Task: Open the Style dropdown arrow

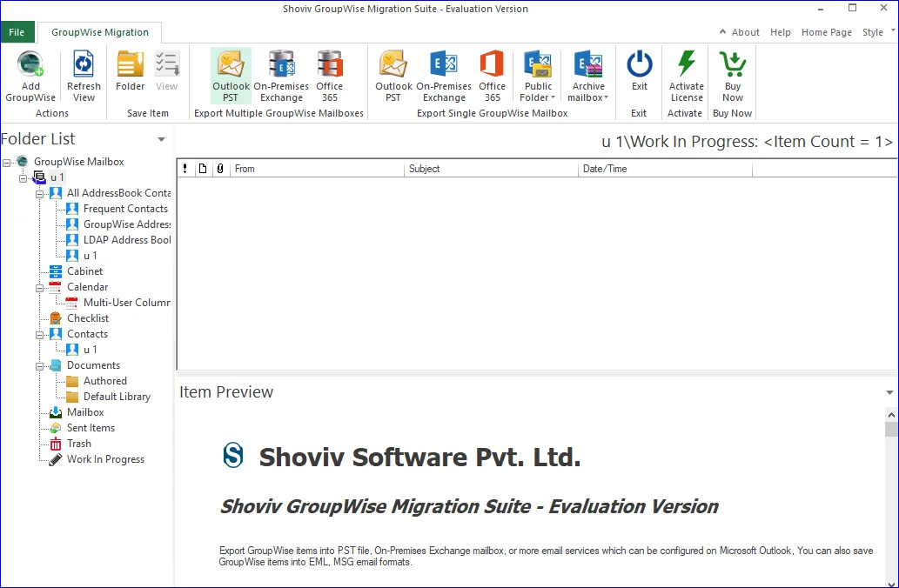Action: [893, 30]
